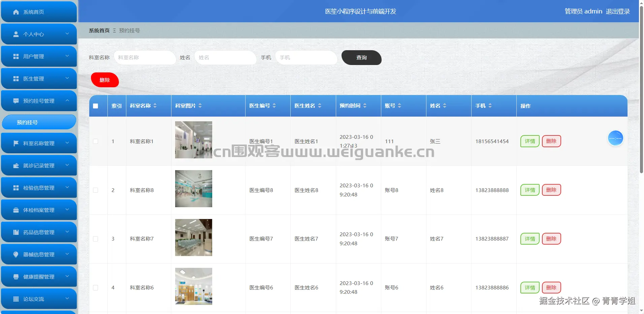Click the table icon for 论坛交流

click(16, 299)
